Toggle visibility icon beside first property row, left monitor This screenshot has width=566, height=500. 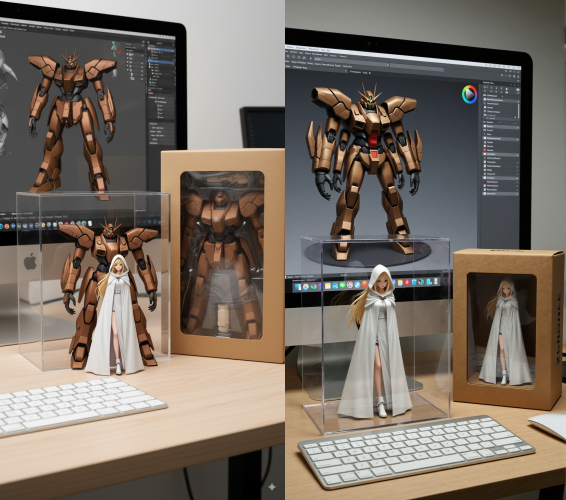pos(127,54)
